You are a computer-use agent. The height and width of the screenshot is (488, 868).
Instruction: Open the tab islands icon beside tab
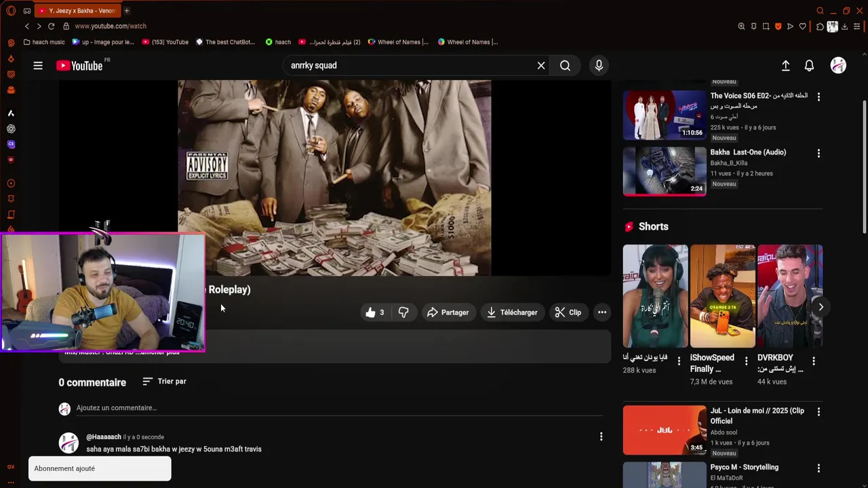[26, 11]
